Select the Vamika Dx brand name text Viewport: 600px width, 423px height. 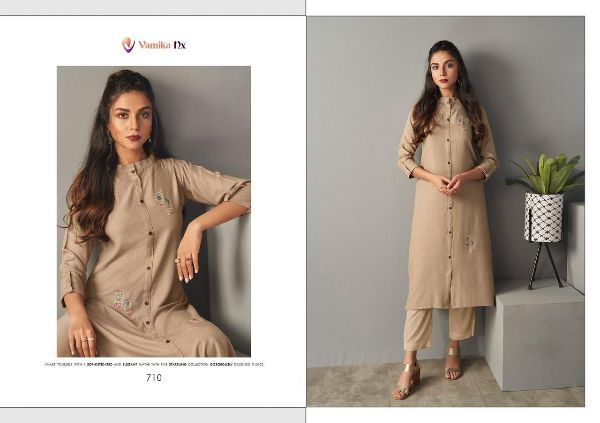162,45
